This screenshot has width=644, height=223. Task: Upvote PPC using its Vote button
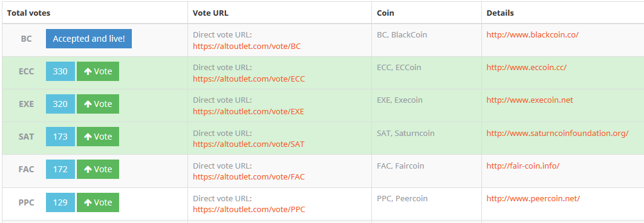tap(98, 202)
